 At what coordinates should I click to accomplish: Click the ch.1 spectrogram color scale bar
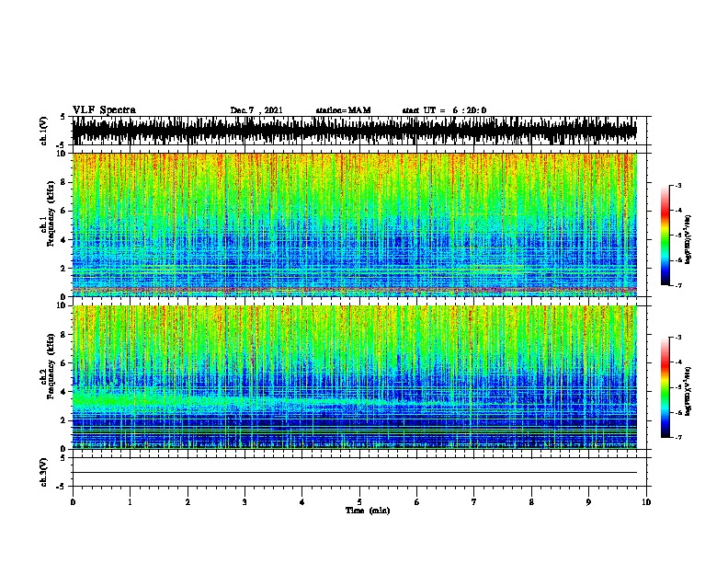[665, 236]
